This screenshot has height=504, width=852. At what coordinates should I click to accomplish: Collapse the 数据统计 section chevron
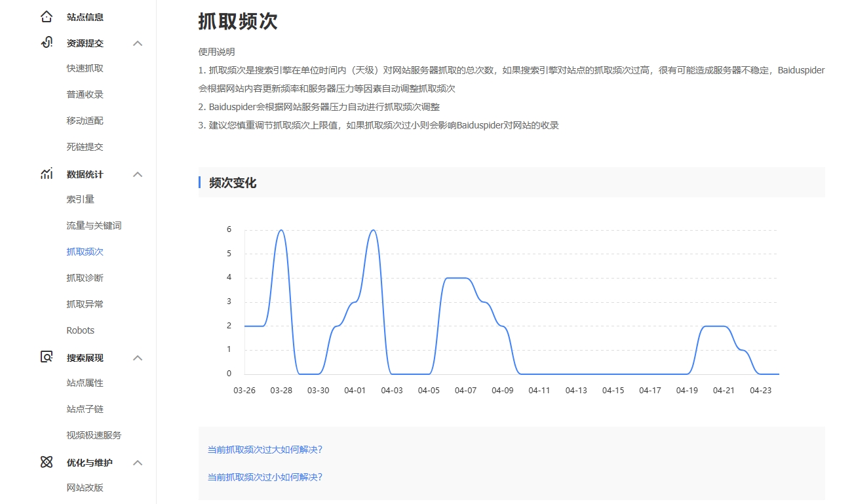[138, 174]
